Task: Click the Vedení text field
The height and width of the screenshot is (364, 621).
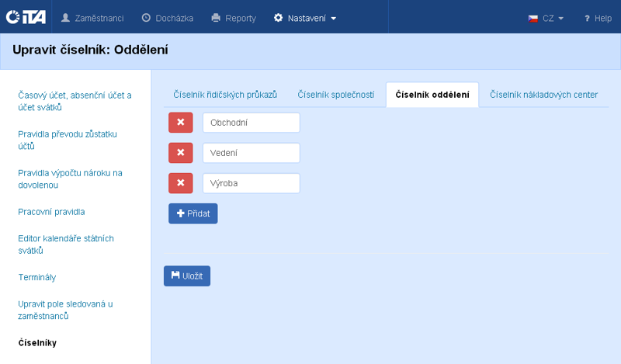Action: pyautogui.click(x=252, y=152)
